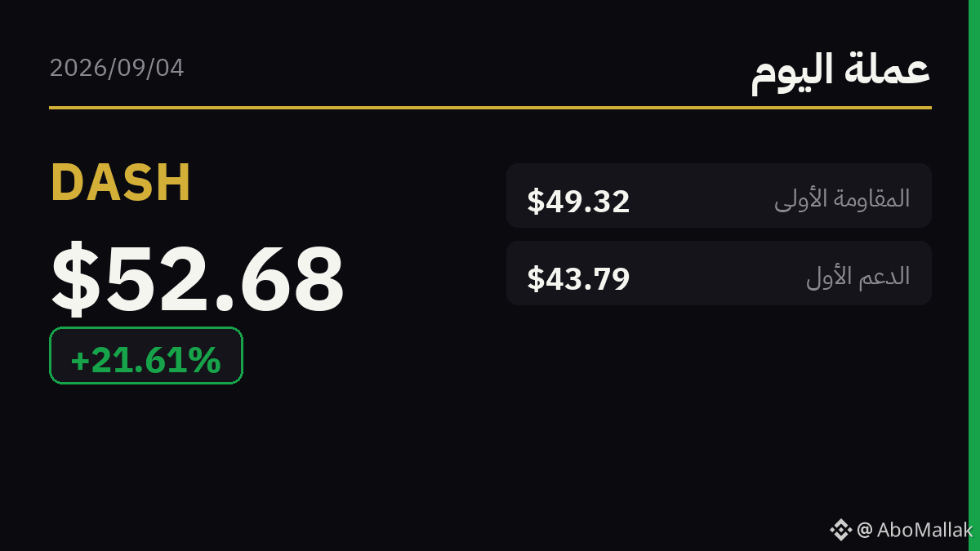Viewport: 980px width, 551px height.
Task: Select the DASH coin ticker
Action: tap(121, 182)
